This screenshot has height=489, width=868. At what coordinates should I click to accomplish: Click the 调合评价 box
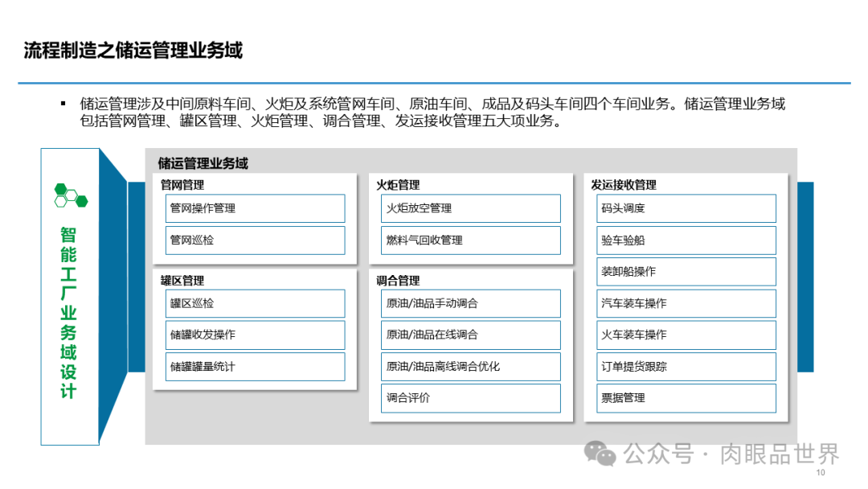pos(470,398)
